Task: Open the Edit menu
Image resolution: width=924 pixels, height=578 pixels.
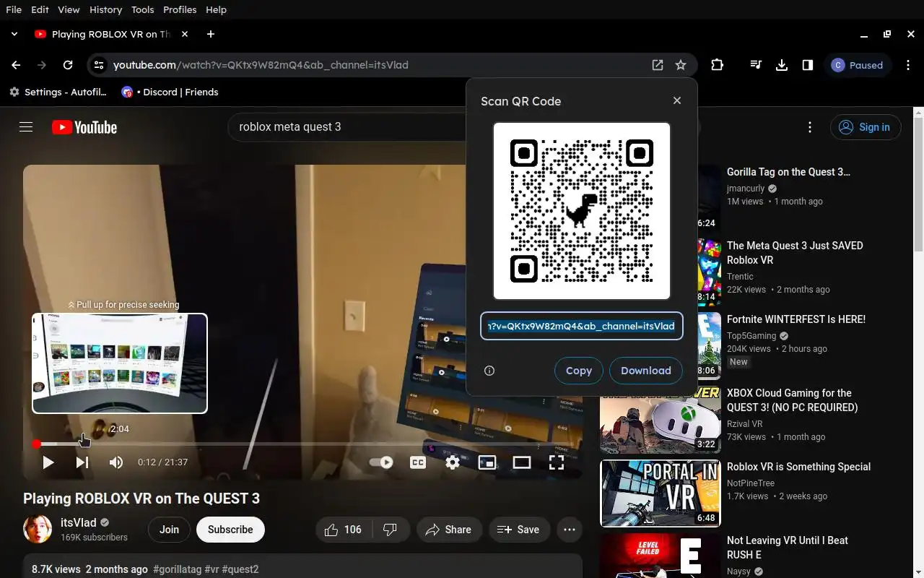Action: click(x=40, y=9)
